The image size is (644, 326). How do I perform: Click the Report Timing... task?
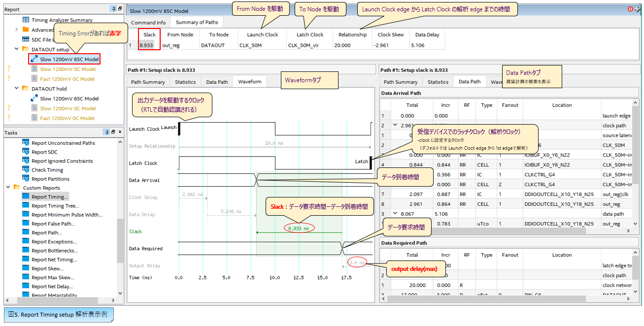pos(50,197)
